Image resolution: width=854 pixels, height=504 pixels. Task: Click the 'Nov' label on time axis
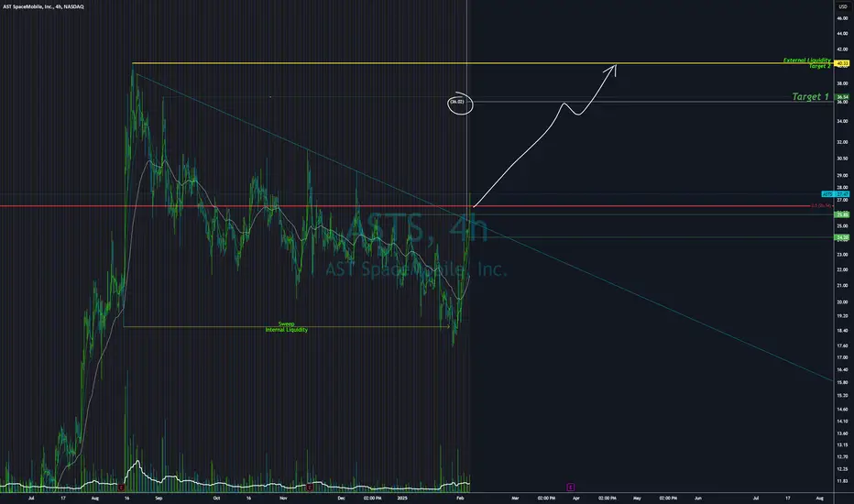(283, 498)
